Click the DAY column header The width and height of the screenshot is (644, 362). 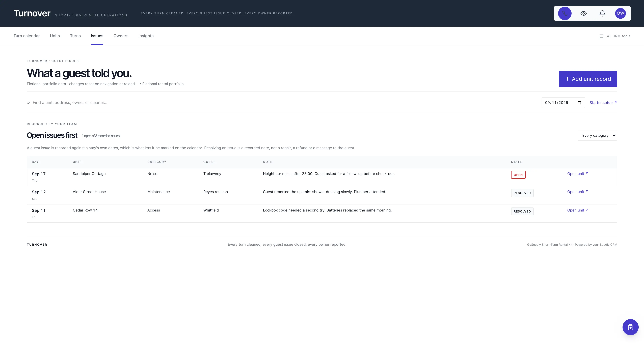point(35,162)
